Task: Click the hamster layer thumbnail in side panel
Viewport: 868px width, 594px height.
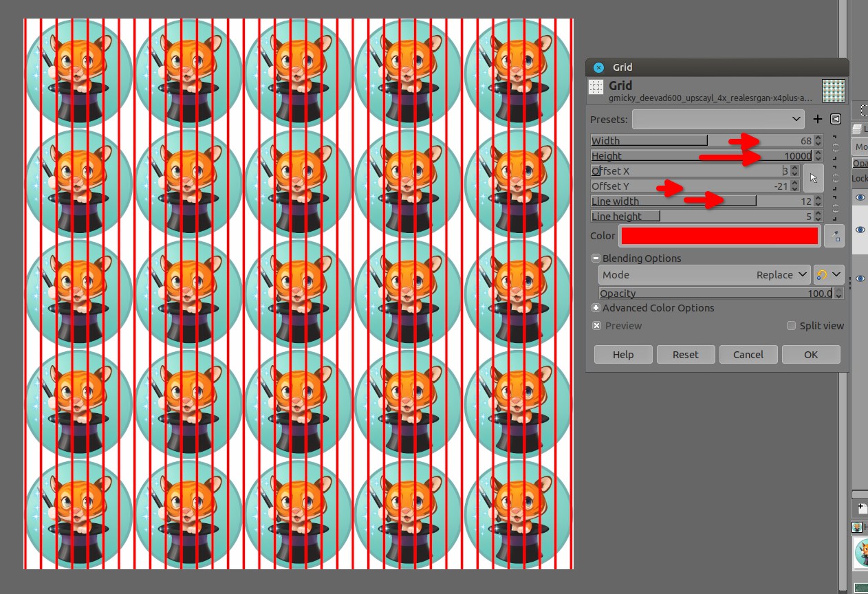Action: 861,552
